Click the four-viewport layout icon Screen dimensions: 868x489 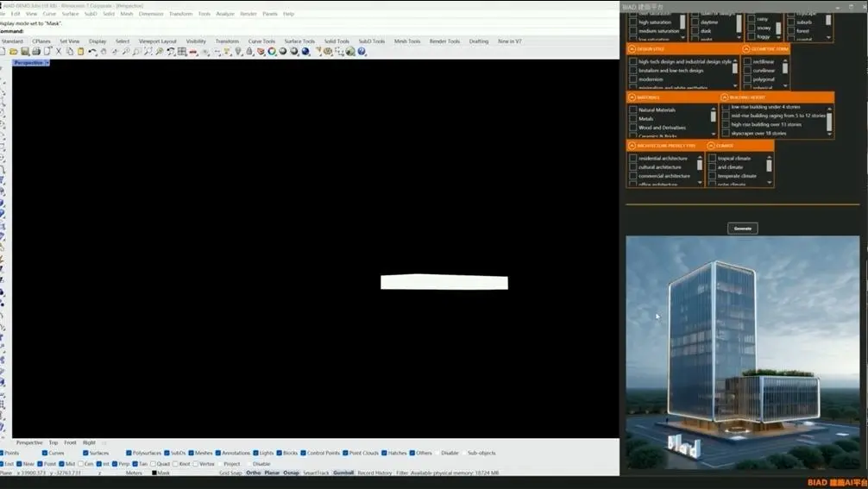182,52
